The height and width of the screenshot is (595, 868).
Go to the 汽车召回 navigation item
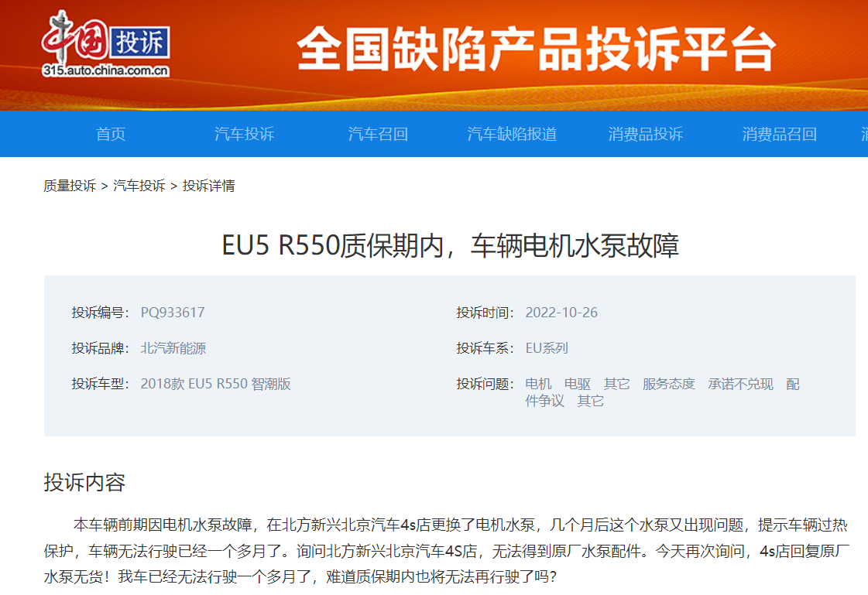378,134
